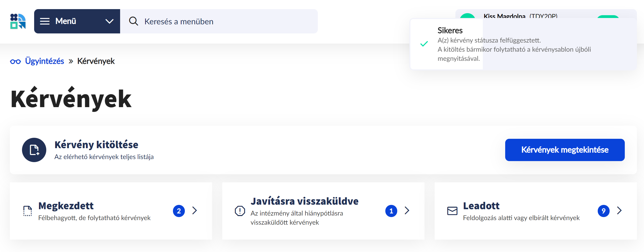The height and width of the screenshot is (252, 644).
Task: Click the application logo icon
Action: [18, 21]
